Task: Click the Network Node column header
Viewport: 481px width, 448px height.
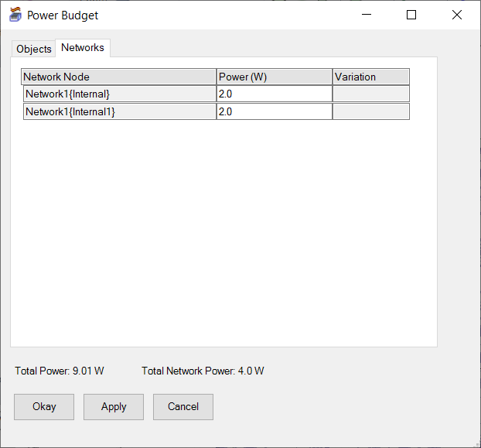Action: (x=118, y=77)
